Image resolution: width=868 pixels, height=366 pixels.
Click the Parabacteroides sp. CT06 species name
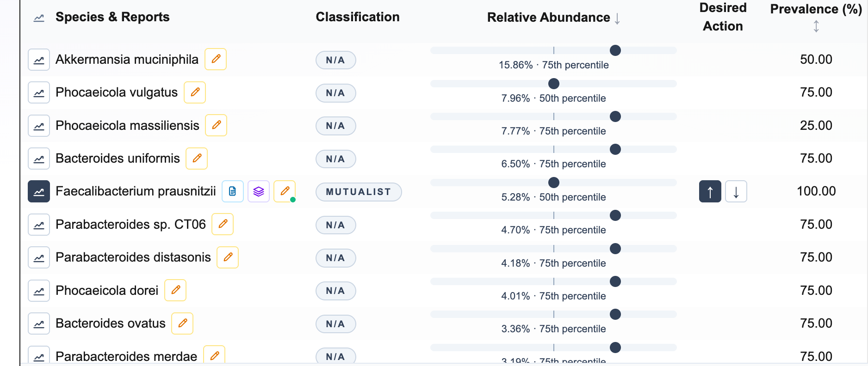(x=130, y=225)
